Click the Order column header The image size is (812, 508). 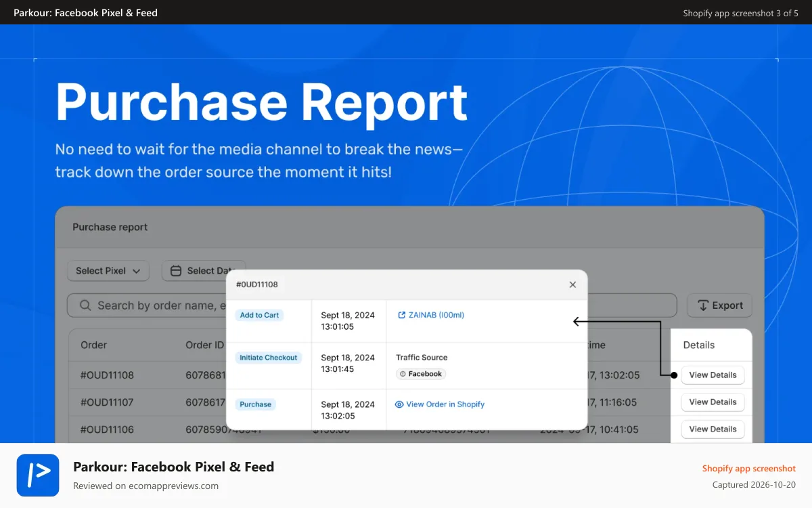[x=93, y=345]
